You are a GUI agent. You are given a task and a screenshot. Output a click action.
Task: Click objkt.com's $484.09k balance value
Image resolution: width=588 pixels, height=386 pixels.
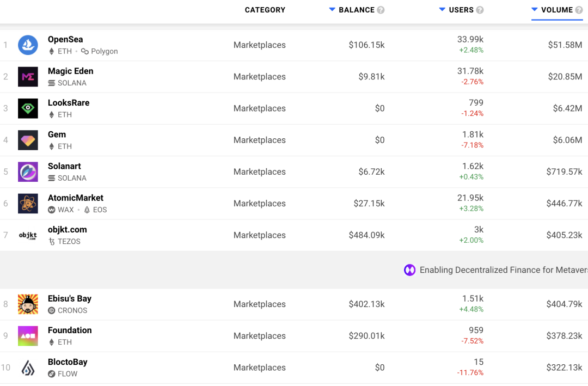(367, 235)
